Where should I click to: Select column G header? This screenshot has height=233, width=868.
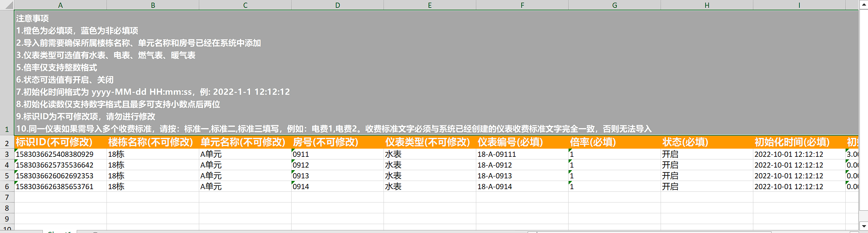point(614,5)
